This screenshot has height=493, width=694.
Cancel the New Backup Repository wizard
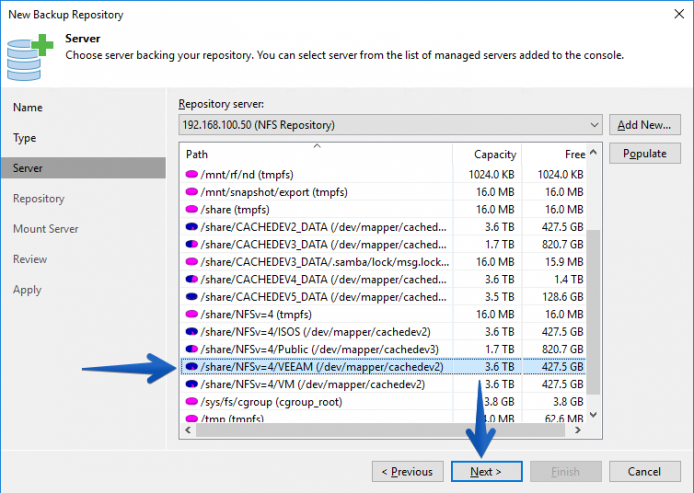click(x=644, y=472)
